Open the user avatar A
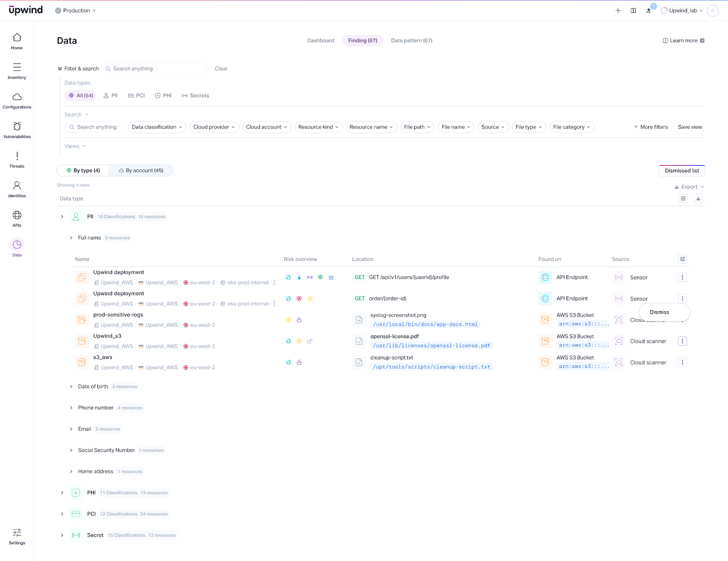Image resolution: width=728 pixels, height=561 pixels. tap(713, 10)
